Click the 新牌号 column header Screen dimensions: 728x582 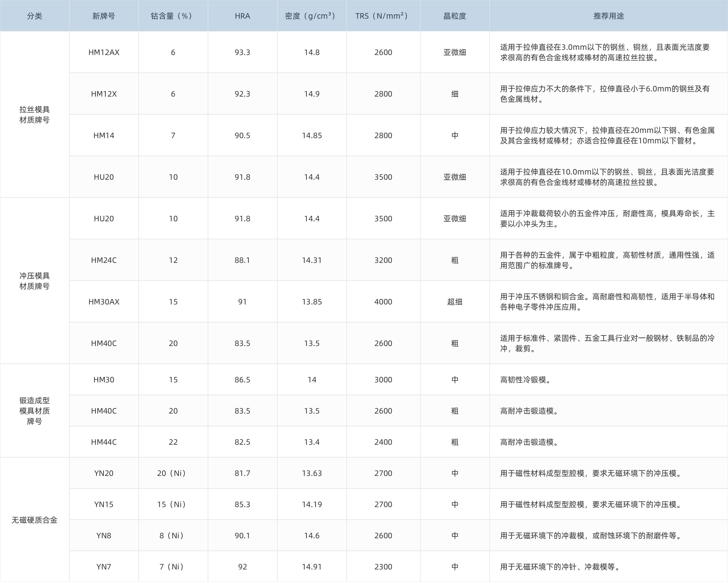104,16
